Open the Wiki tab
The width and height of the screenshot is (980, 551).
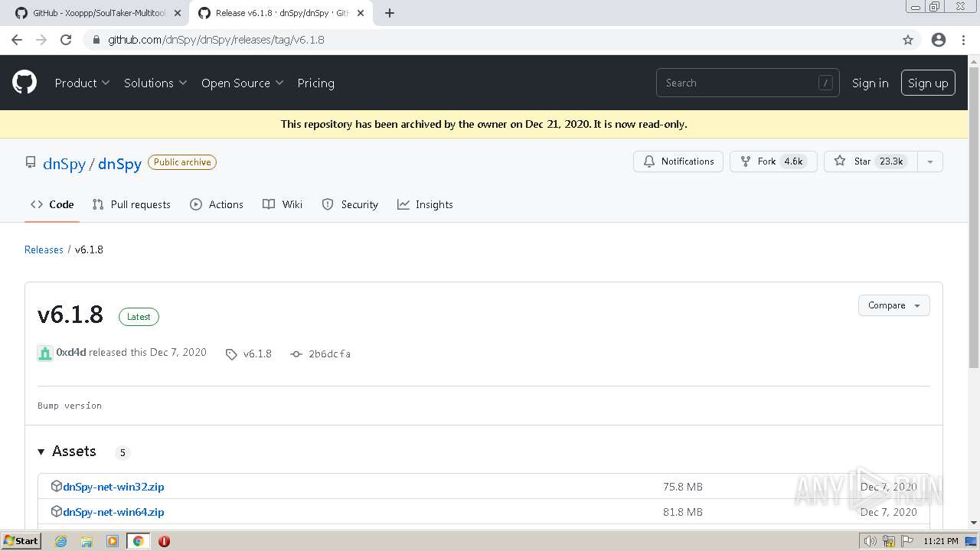click(x=283, y=204)
